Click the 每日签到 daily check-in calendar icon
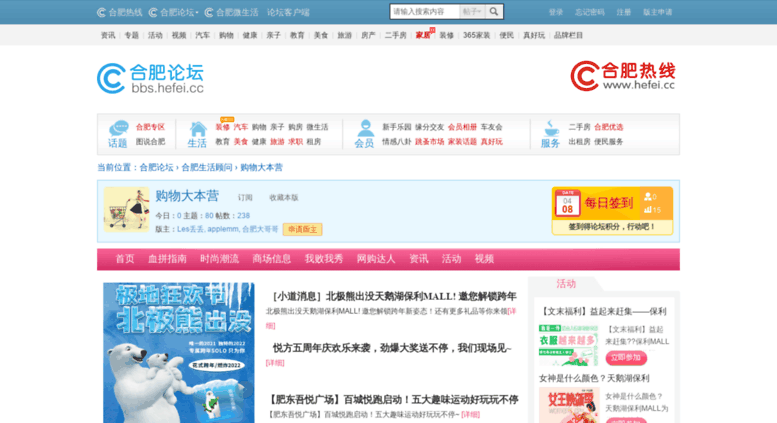This screenshot has width=777, height=423. [x=567, y=203]
